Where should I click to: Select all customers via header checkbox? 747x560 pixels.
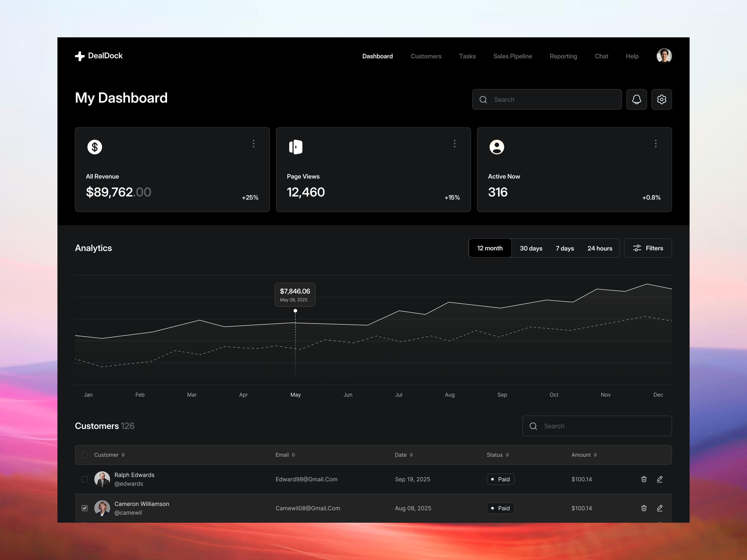click(85, 455)
